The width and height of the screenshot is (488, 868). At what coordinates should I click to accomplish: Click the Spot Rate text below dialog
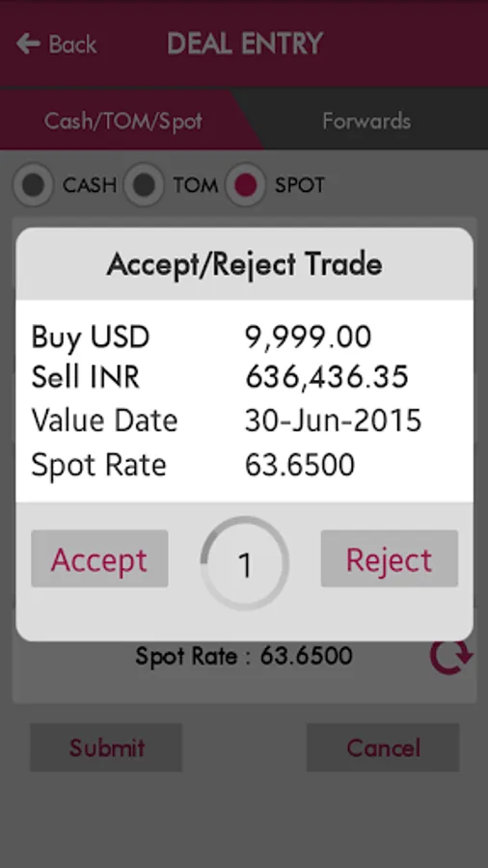[x=244, y=656]
